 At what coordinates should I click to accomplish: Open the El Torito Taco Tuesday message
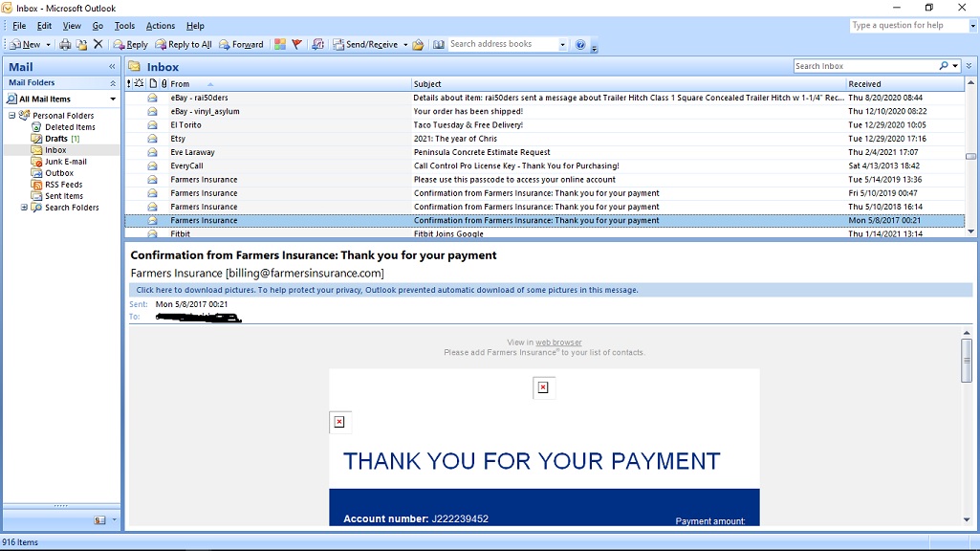[x=544, y=125]
